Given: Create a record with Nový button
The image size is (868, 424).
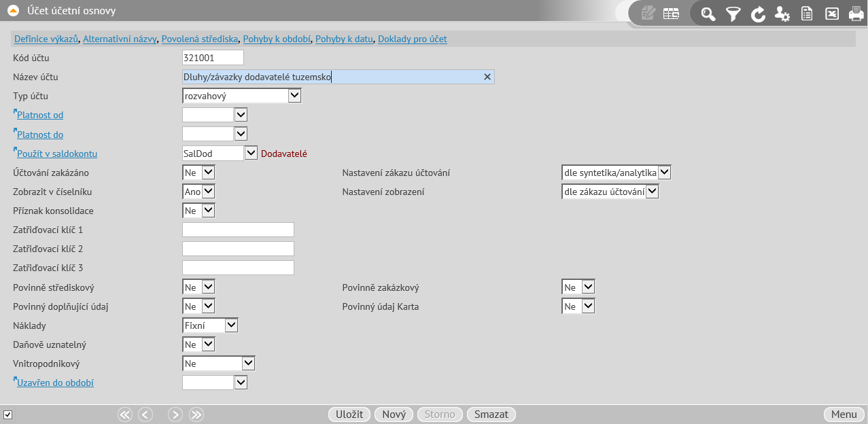Looking at the screenshot, I should [394, 414].
